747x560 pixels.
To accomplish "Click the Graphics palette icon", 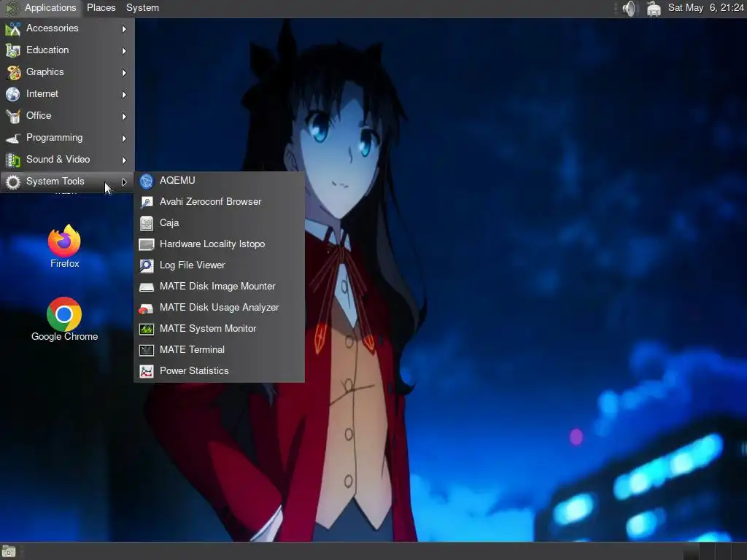I will pyautogui.click(x=13, y=72).
